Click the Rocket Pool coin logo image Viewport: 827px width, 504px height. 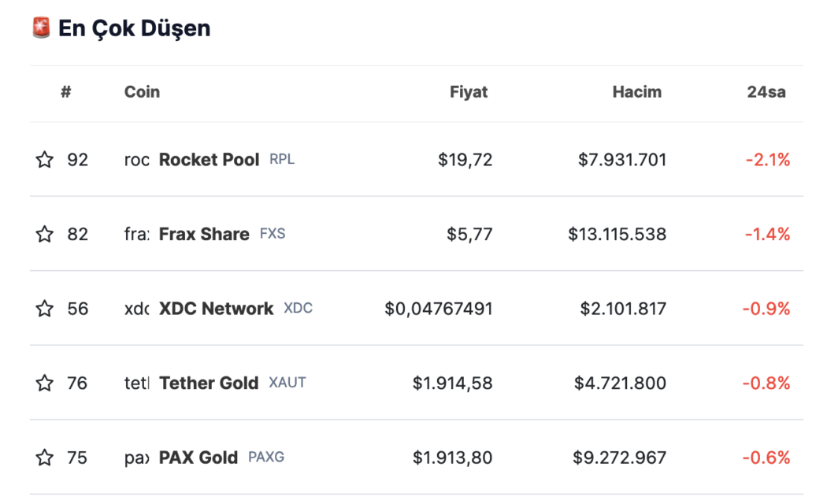point(136,160)
